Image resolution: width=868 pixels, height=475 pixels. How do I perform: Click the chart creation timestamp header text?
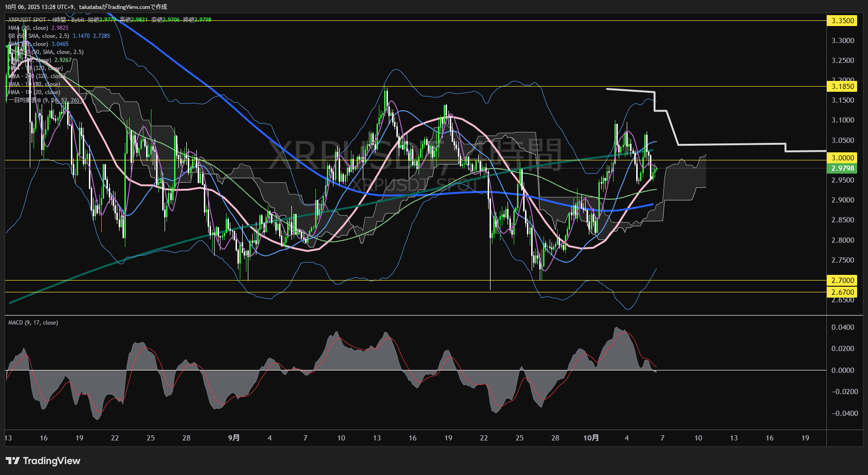[x=86, y=7]
